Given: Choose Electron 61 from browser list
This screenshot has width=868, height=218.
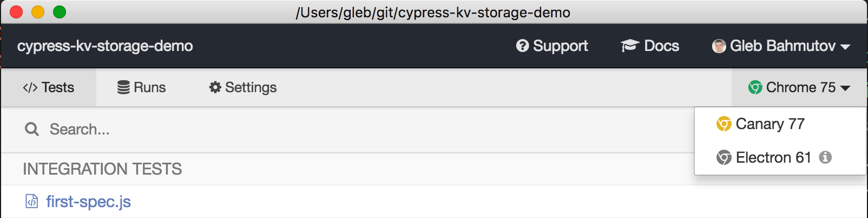Looking at the screenshot, I should [x=773, y=158].
